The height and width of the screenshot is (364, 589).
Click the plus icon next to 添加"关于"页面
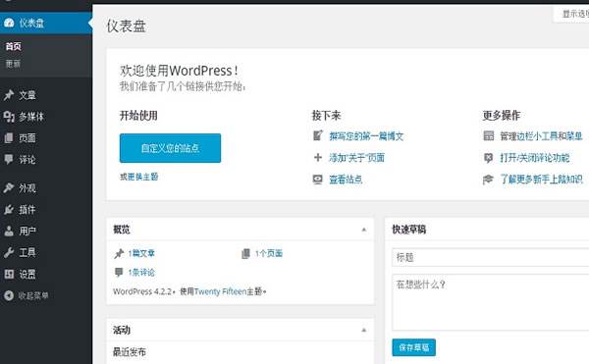(318, 158)
